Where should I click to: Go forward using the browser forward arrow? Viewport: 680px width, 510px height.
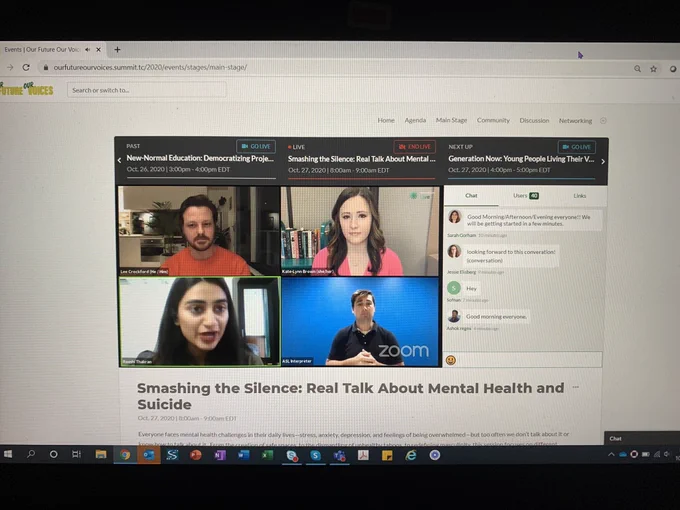pos(10,67)
